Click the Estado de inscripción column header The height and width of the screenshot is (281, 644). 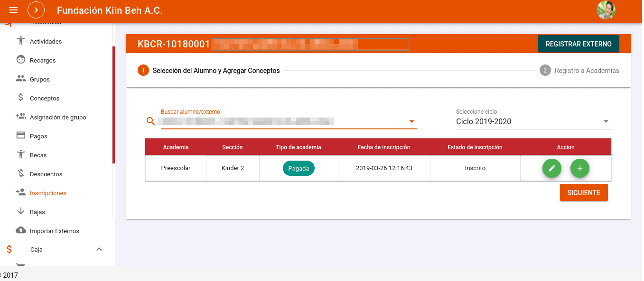tap(475, 147)
